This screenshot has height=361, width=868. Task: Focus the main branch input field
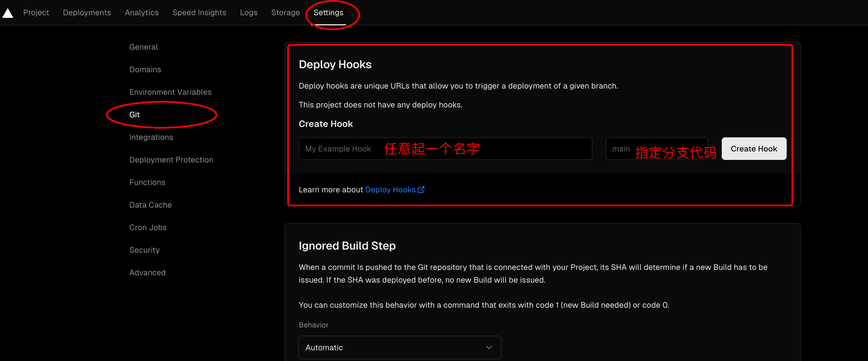coord(657,149)
